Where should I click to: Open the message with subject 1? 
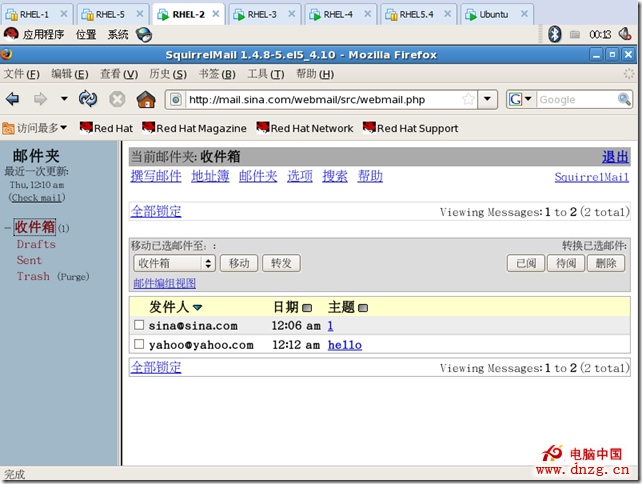(x=330, y=326)
